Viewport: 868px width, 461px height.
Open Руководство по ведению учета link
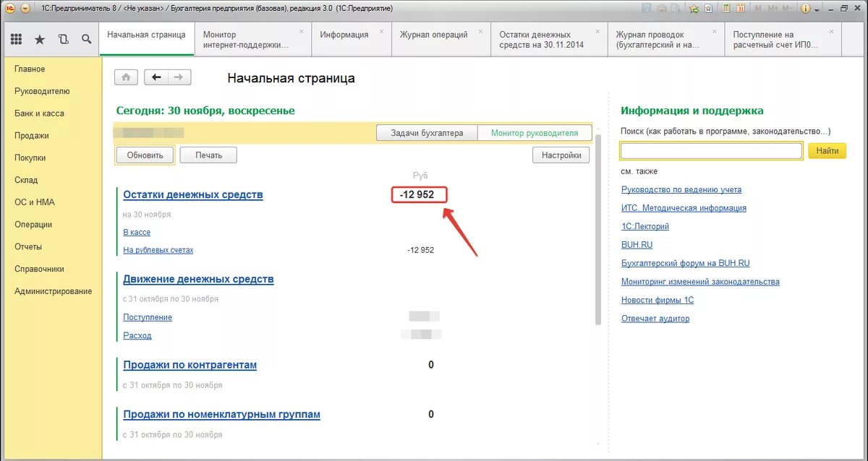681,189
